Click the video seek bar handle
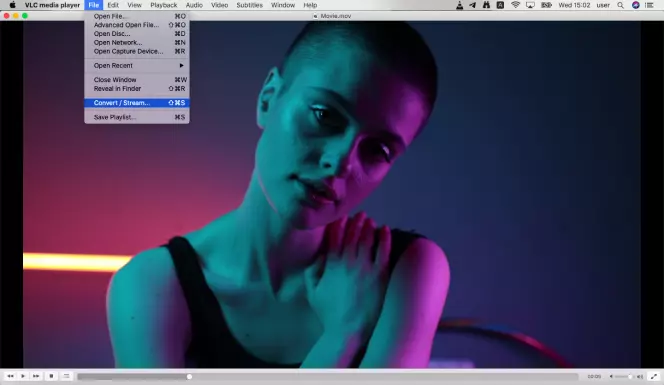 (189, 377)
